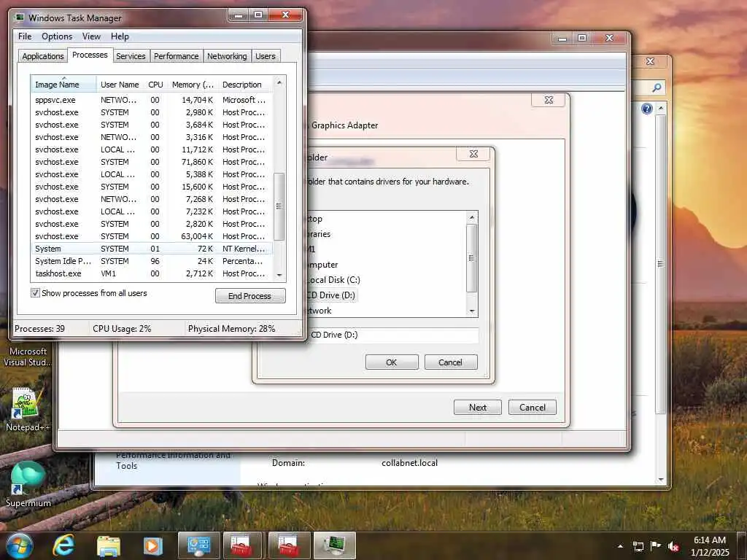Click the End Process button
This screenshot has height=560, width=747.
(x=250, y=296)
